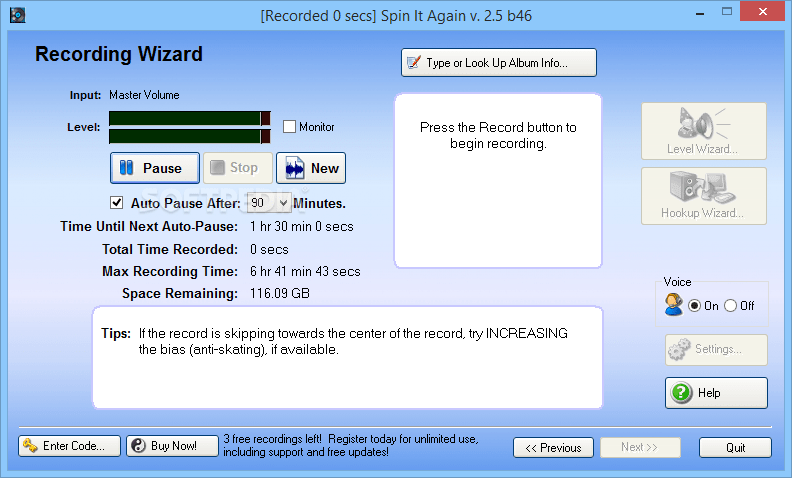The width and height of the screenshot is (792, 478).
Task: Launch the Level Wizard
Action: pyautogui.click(x=704, y=131)
